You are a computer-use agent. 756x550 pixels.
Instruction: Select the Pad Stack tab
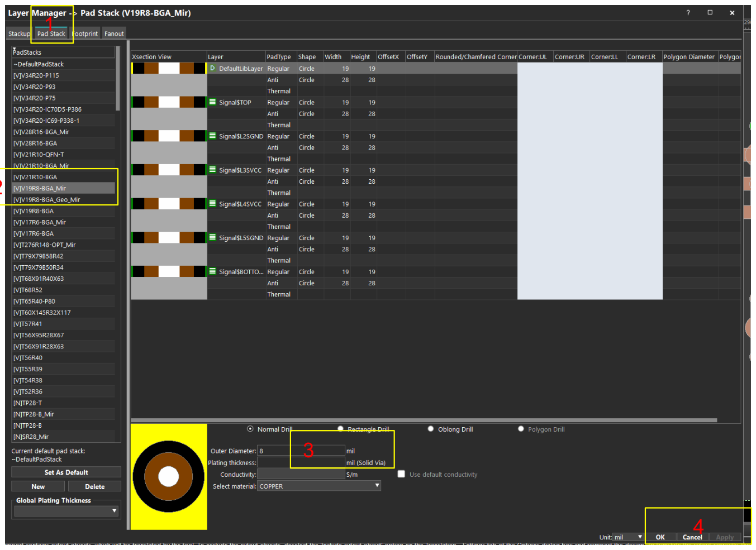(x=51, y=34)
